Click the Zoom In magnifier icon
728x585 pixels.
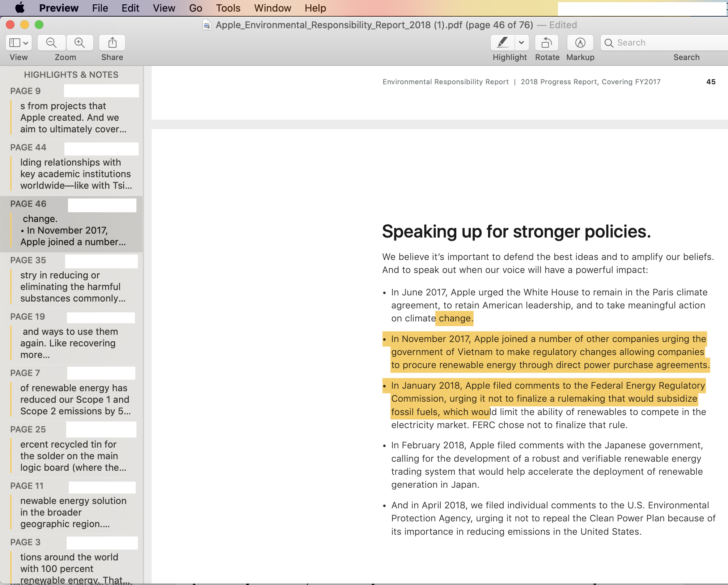(x=80, y=43)
